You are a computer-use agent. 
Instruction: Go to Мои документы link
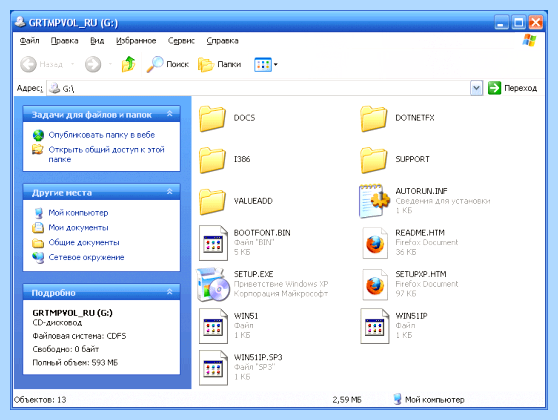point(78,227)
